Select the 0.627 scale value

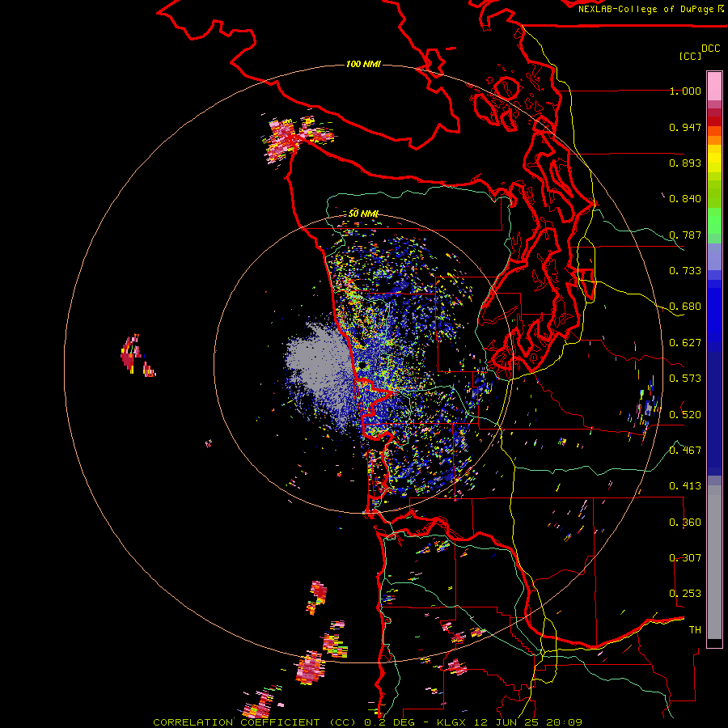(685, 343)
